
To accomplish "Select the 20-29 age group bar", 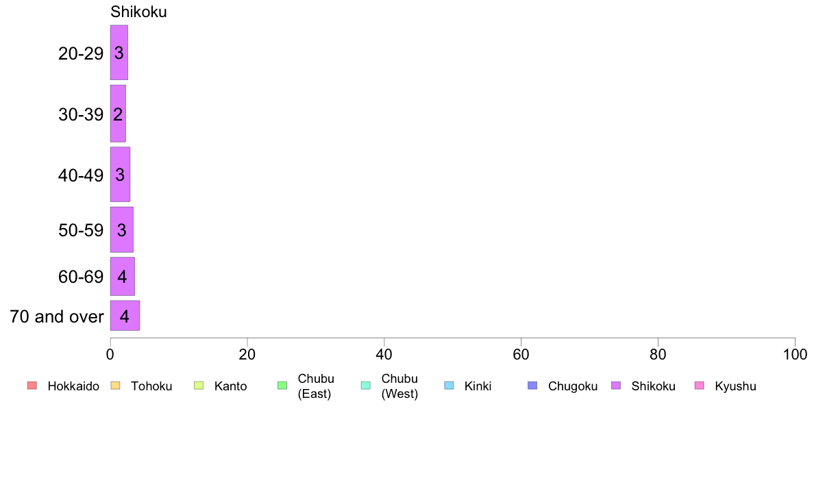I will pyautogui.click(x=119, y=53).
